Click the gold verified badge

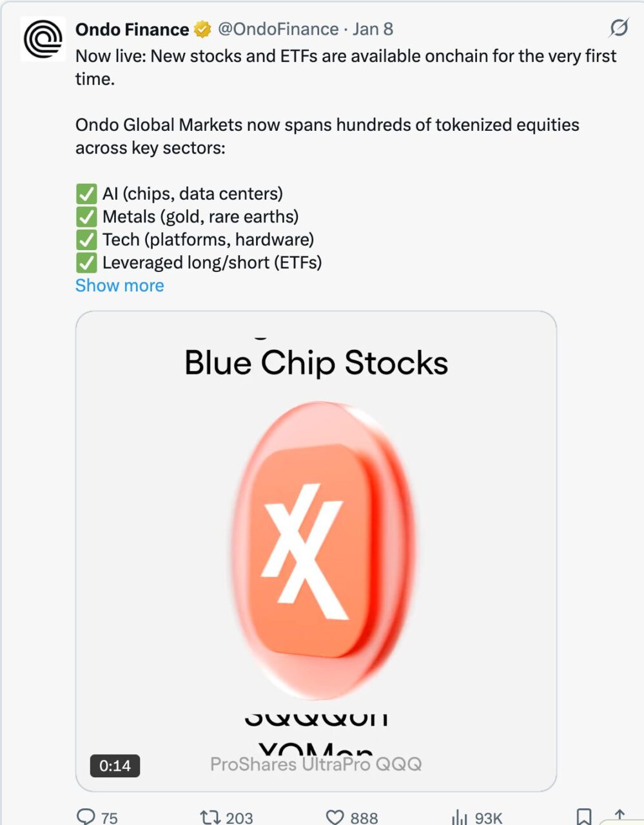click(x=202, y=30)
